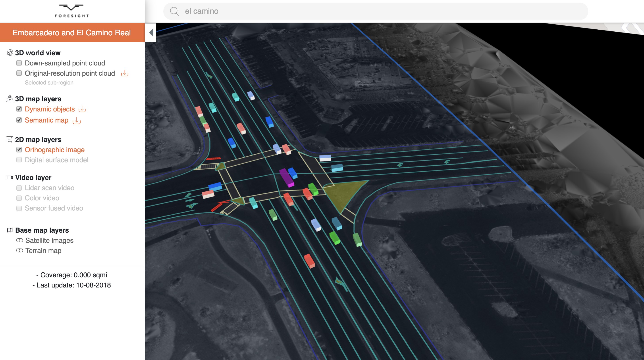Click the 2D map layers heading
This screenshot has width=644, height=360.
tap(38, 140)
